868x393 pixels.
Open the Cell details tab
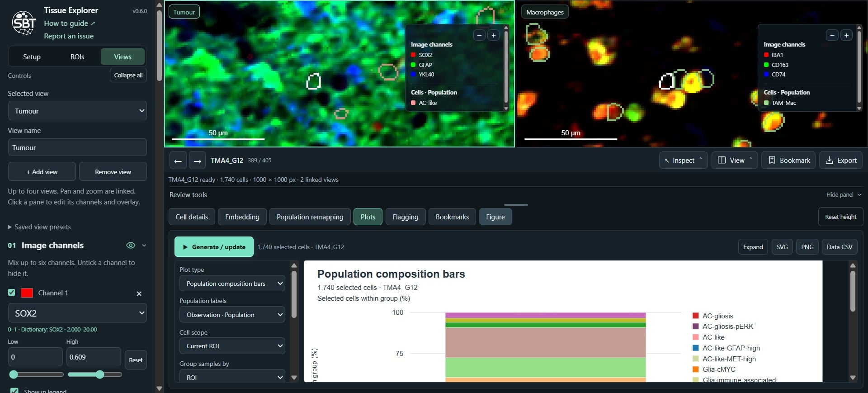tap(192, 217)
